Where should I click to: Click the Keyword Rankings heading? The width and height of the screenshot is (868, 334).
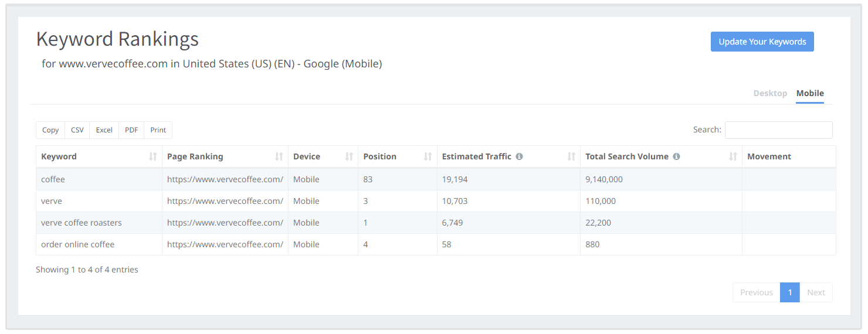(117, 39)
